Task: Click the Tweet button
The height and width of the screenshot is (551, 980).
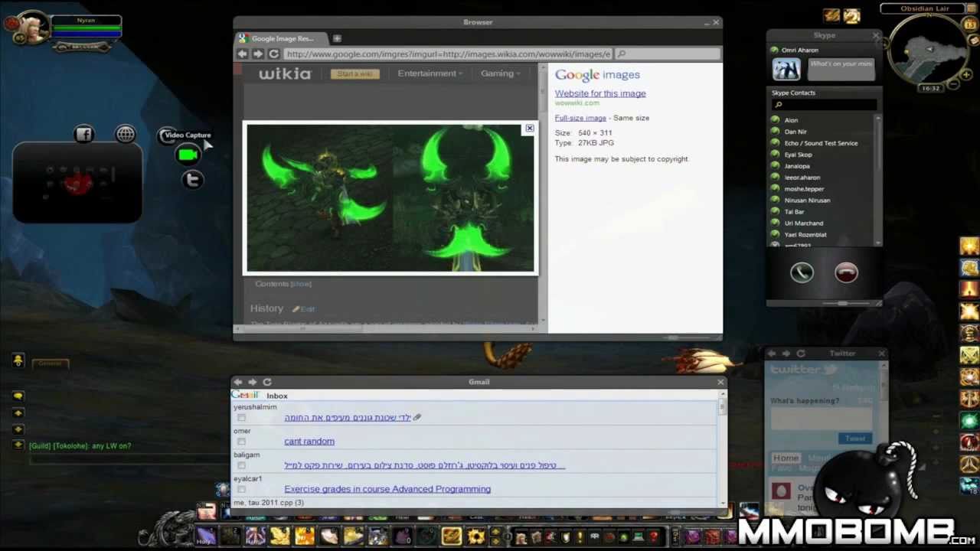Action: tap(854, 439)
